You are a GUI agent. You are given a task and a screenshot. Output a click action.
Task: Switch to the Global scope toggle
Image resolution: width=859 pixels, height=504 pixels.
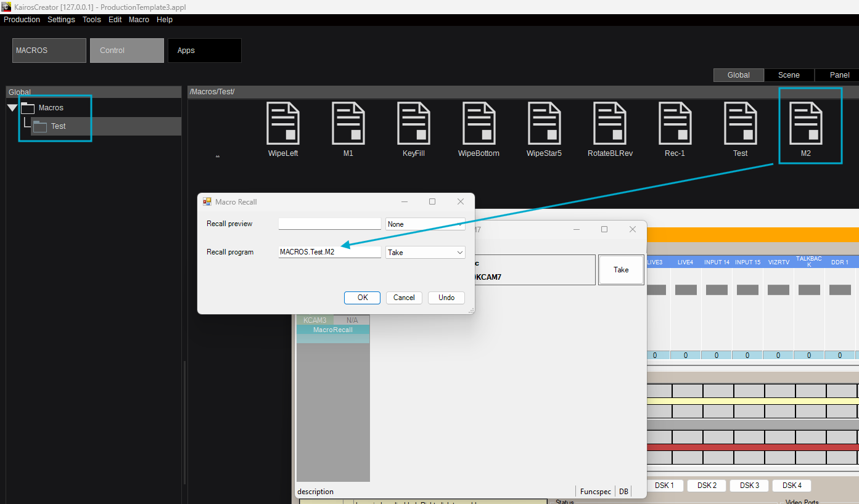tap(738, 75)
